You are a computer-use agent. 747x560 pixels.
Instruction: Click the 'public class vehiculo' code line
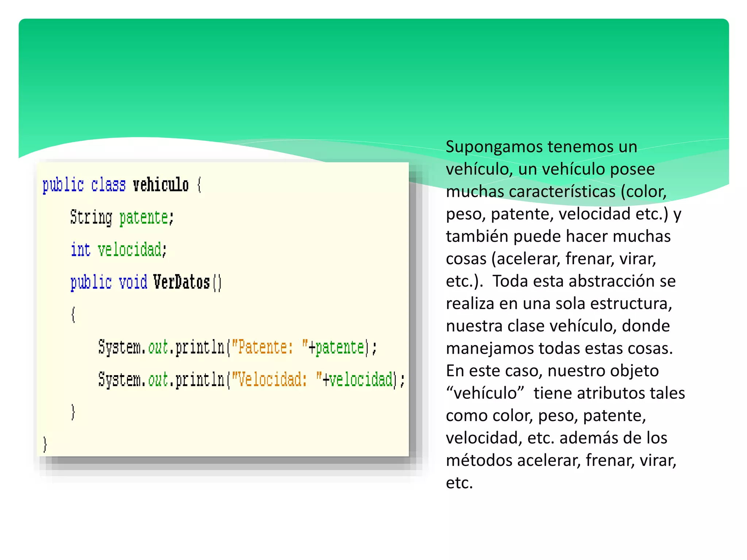click(121, 185)
